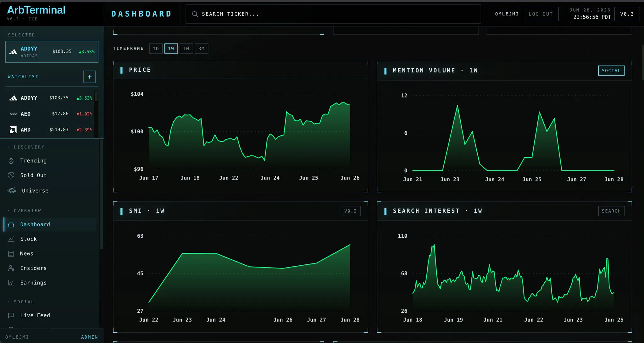Click the SOCIAL badge on Mention Volume
644x343 pixels.
611,70
